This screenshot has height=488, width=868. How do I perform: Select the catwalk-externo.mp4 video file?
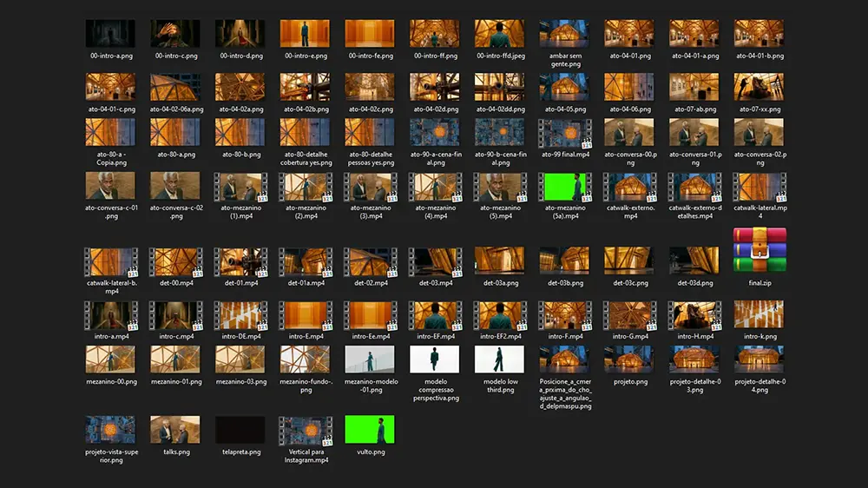tap(629, 187)
